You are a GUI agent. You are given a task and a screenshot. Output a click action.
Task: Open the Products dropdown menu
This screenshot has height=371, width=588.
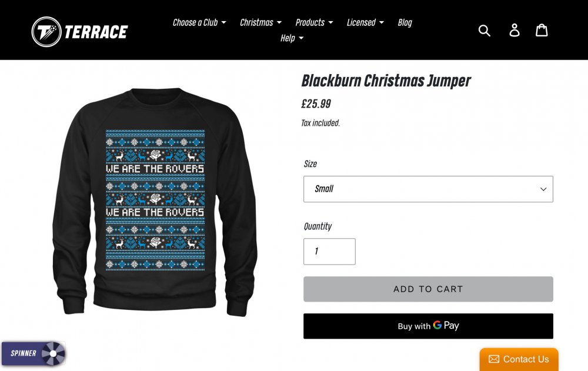pos(314,22)
